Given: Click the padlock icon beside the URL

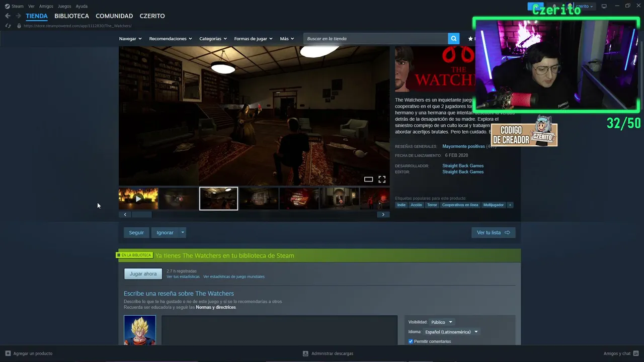Looking at the screenshot, I should click(19, 26).
